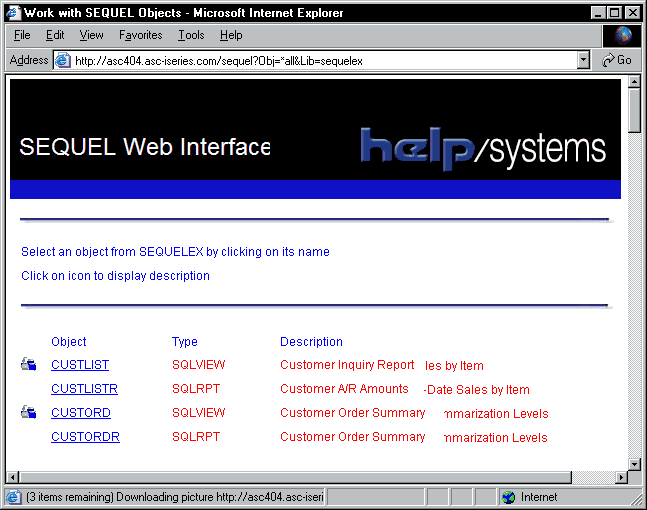Viewport: 647px width, 510px height.
Task: Open the Help menu
Action: click(x=231, y=35)
